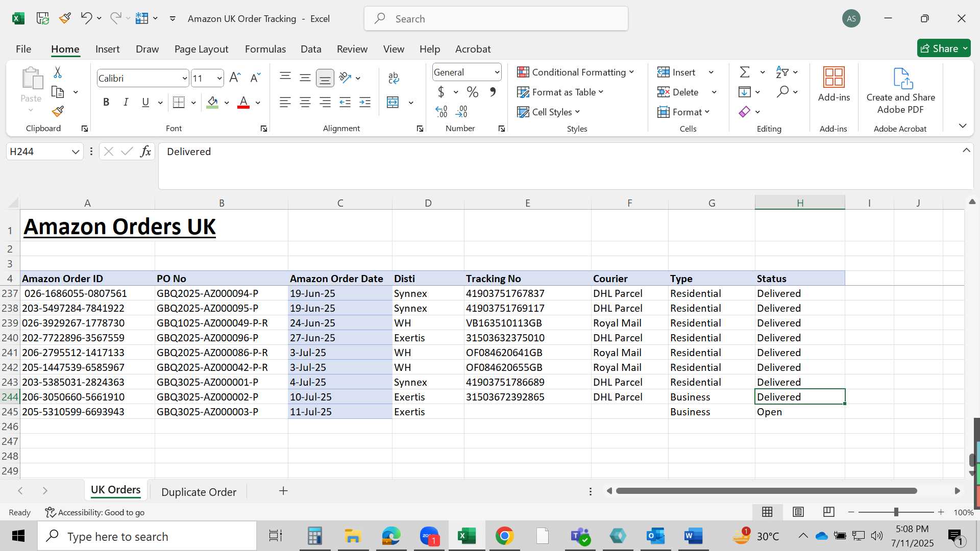The image size is (980, 551).
Task: Toggle Align Left horizontal alignment
Action: [x=285, y=102]
